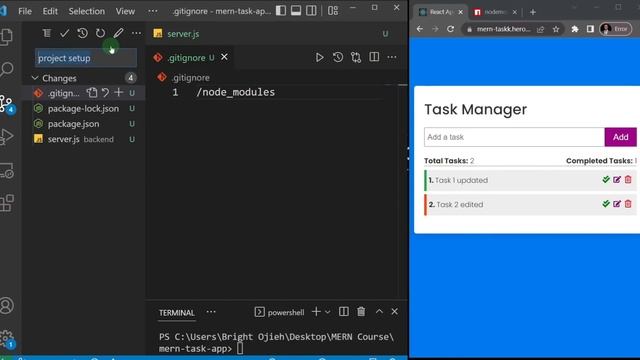Click the pencil icon in source control toolbar

point(118,33)
